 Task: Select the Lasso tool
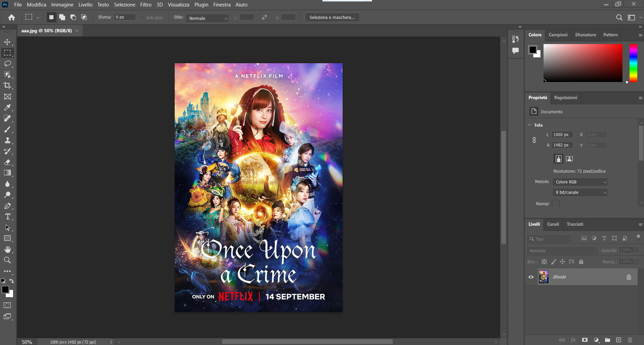[8, 64]
